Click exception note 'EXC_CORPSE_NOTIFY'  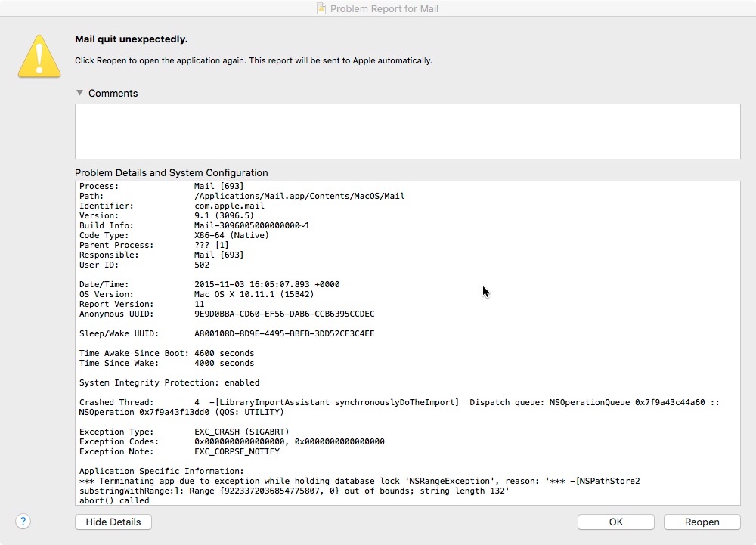click(x=237, y=451)
